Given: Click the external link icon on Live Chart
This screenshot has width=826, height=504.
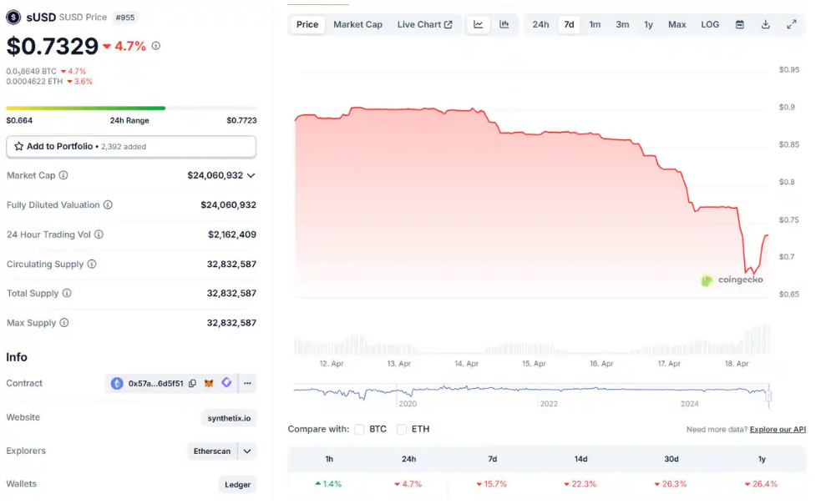Looking at the screenshot, I should pos(448,25).
